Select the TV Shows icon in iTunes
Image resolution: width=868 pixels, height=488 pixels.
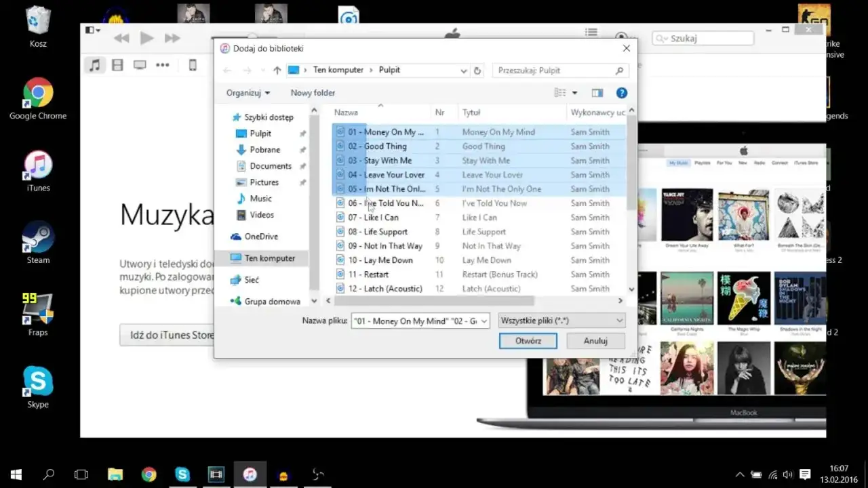pyautogui.click(x=140, y=65)
